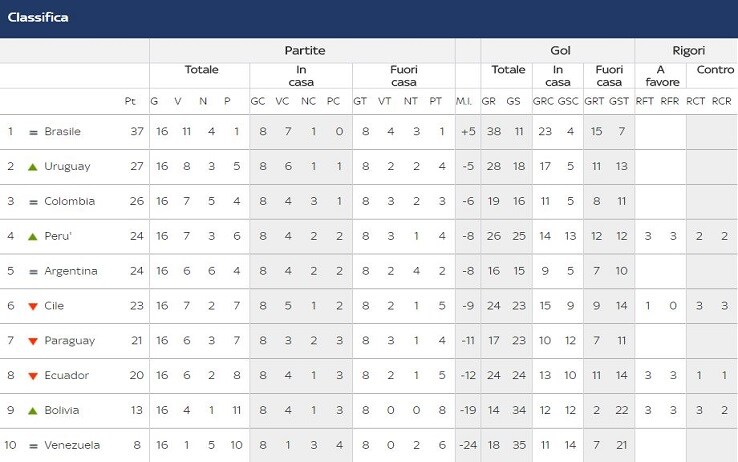Click the green up arrow beside Uruguay
The height and width of the screenshot is (462, 738).
point(32,167)
